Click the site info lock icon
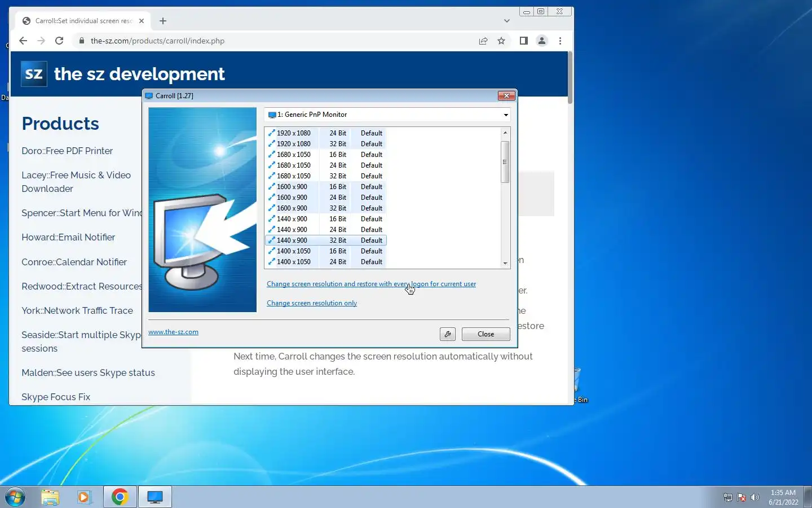This screenshot has width=812, height=508. pos(82,41)
